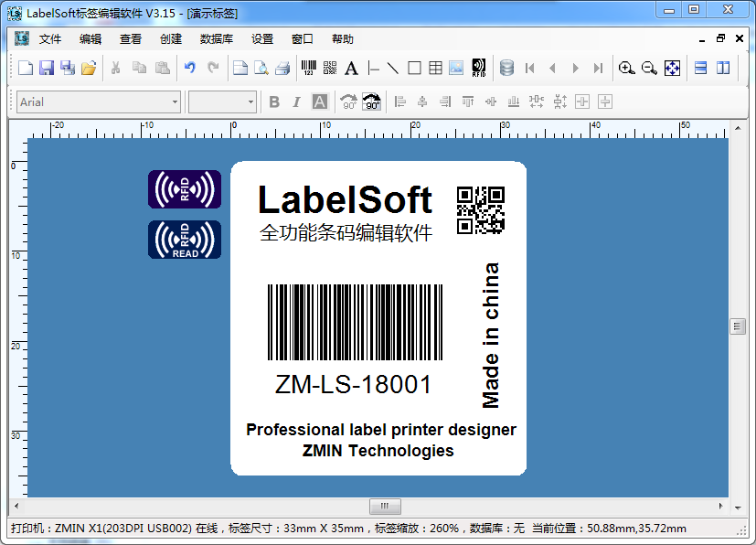
Task: Select the barcode object on the label
Action: 355,322
